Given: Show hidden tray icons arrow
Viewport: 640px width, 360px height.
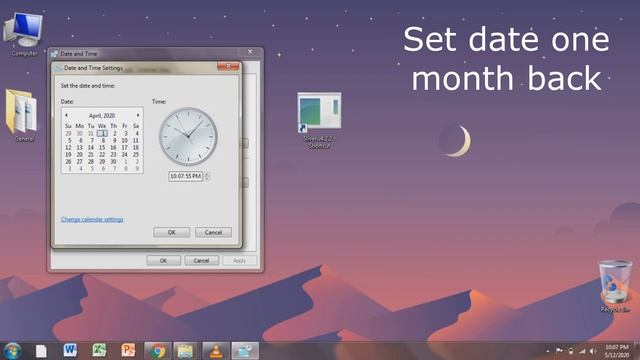Looking at the screenshot, I should 548,351.
